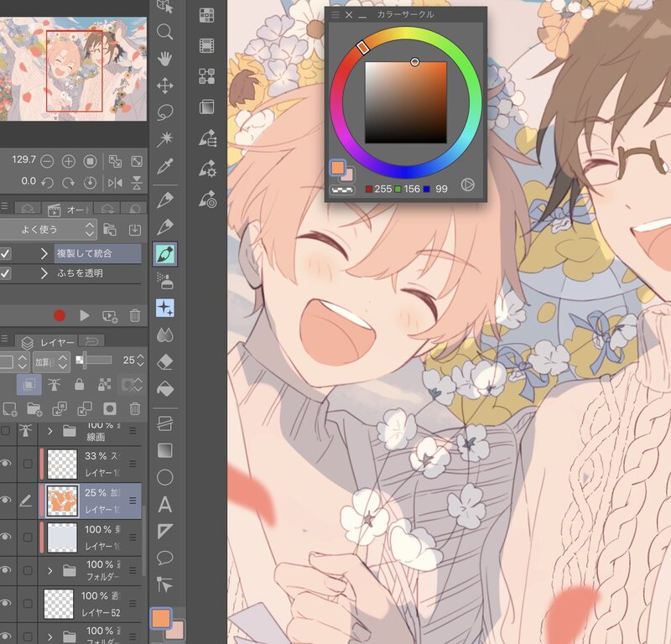Image resolution: width=671 pixels, height=644 pixels.
Task: Toggle Set as reference layer lighthouse icon
Action: click(x=54, y=384)
